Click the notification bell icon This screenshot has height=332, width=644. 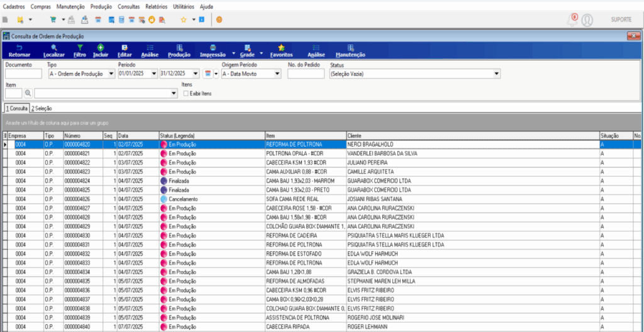coord(572,20)
